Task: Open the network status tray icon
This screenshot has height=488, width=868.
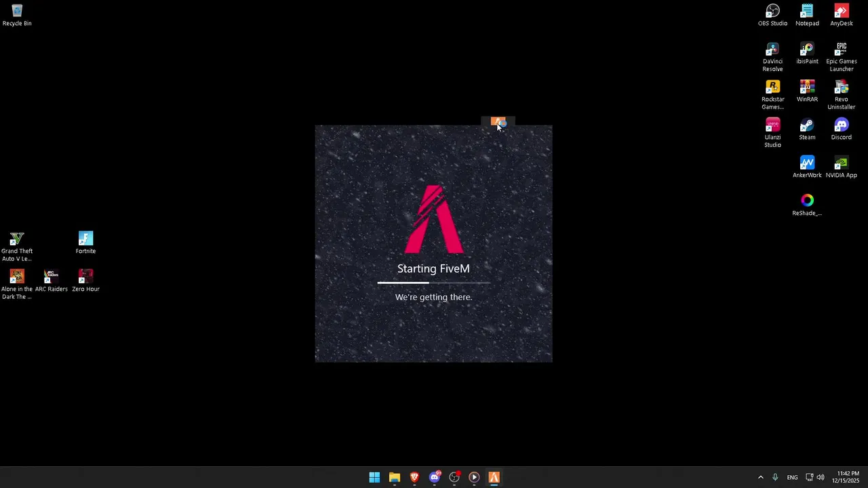Action: (809, 477)
